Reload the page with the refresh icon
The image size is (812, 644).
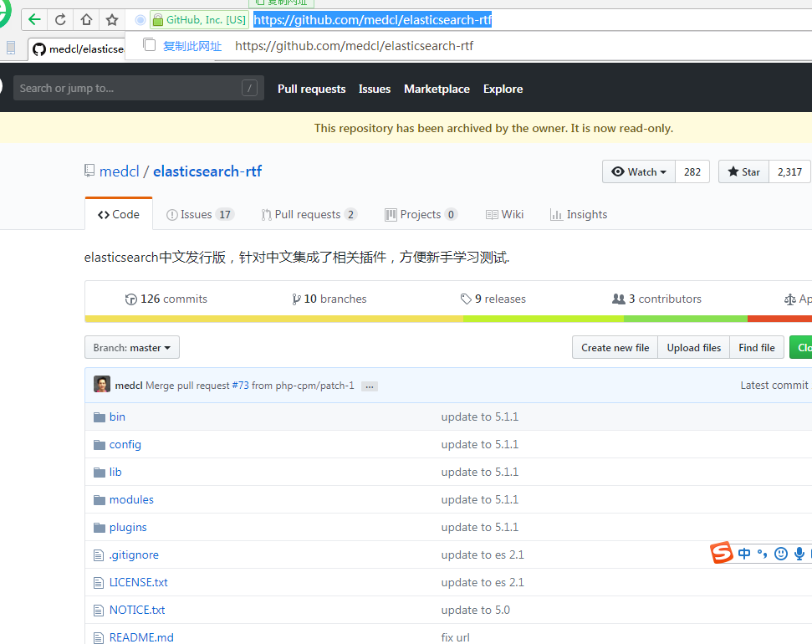click(x=60, y=19)
